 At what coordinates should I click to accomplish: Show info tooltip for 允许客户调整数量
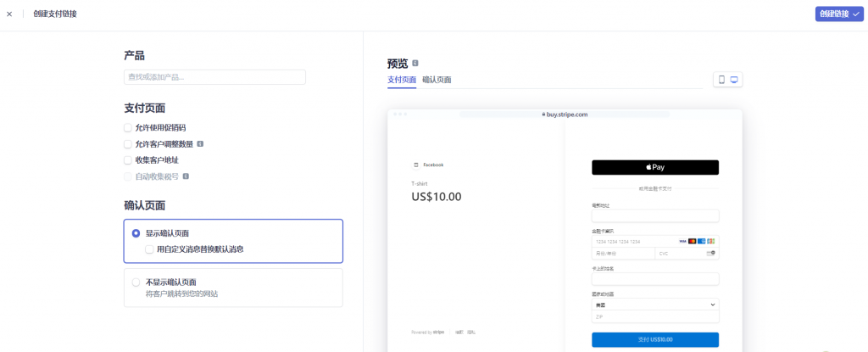point(200,143)
